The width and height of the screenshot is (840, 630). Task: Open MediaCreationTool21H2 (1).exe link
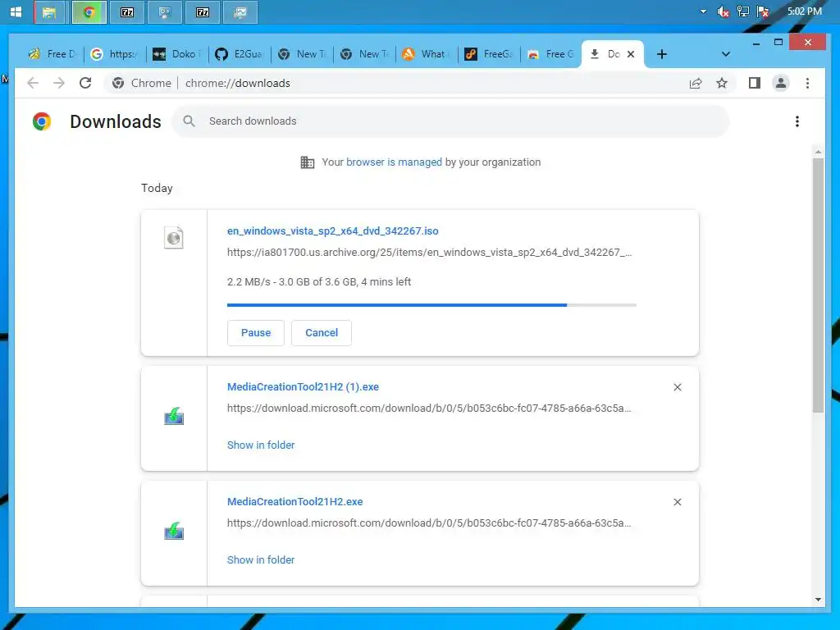pyautogui.click(x=303, y=387)
